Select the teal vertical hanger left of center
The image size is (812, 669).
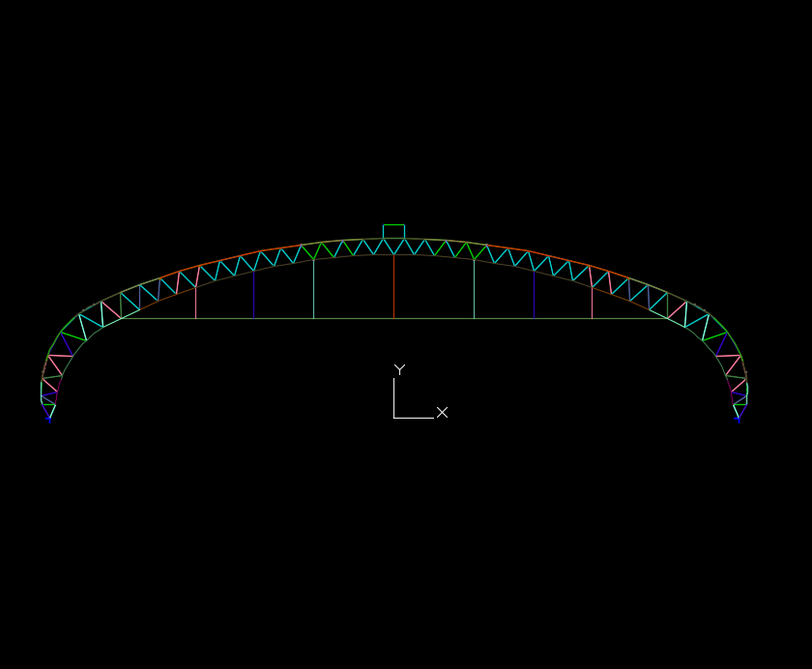tap(313, 289)
